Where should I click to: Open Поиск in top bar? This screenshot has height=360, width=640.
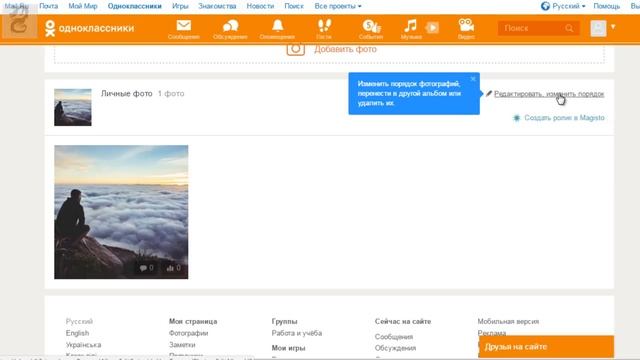click(294, 6)
